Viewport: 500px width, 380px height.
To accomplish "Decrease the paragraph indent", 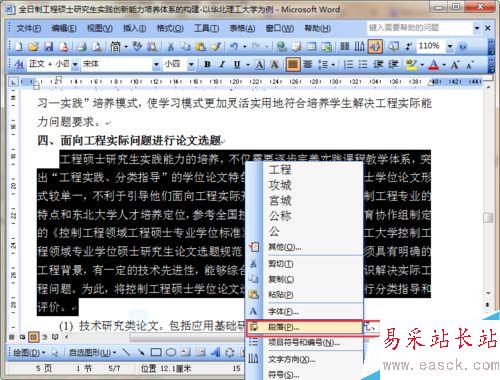I will click(x=378, y=64).
